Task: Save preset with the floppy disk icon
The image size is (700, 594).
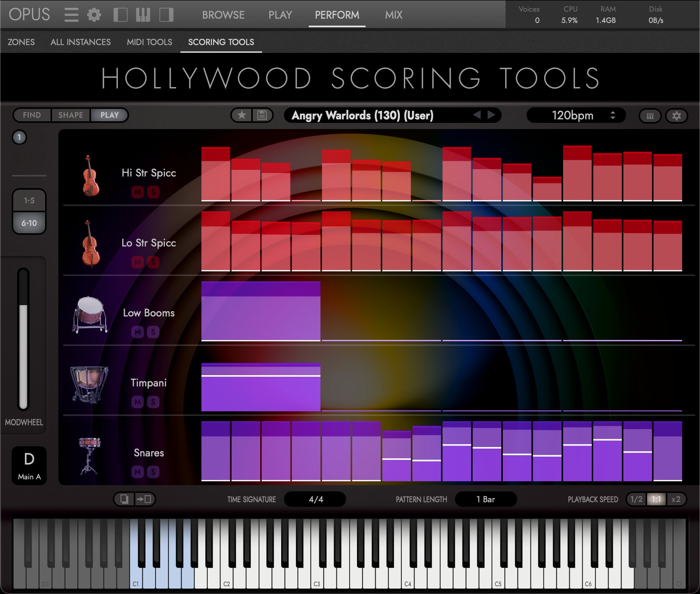Action: point(262,115)
